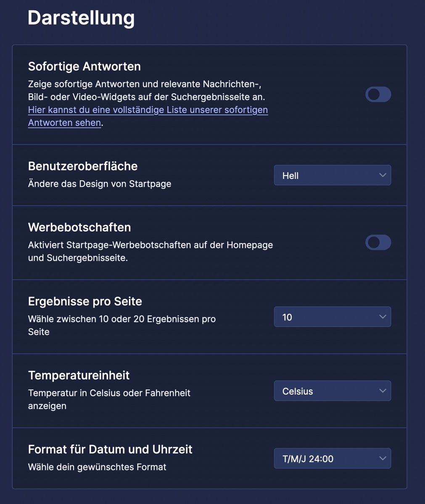425x504 pixels.
Task: Click the Darstellung page heading
Action: pos(81,18)
